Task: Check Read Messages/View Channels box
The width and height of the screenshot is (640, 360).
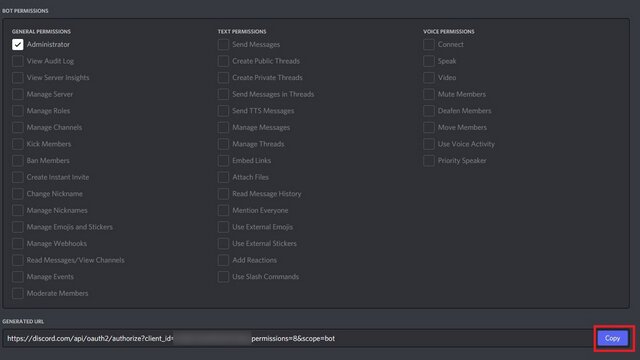Action: click(x=18, y=260)
